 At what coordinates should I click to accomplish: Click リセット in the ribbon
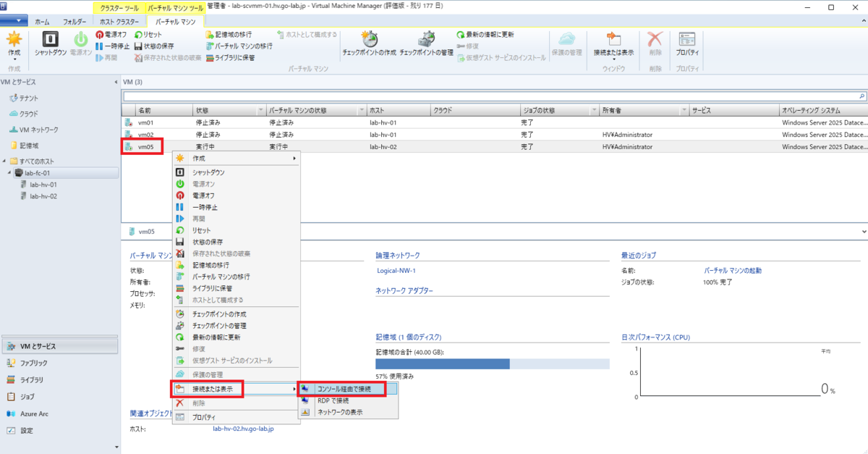pos(148,35)
